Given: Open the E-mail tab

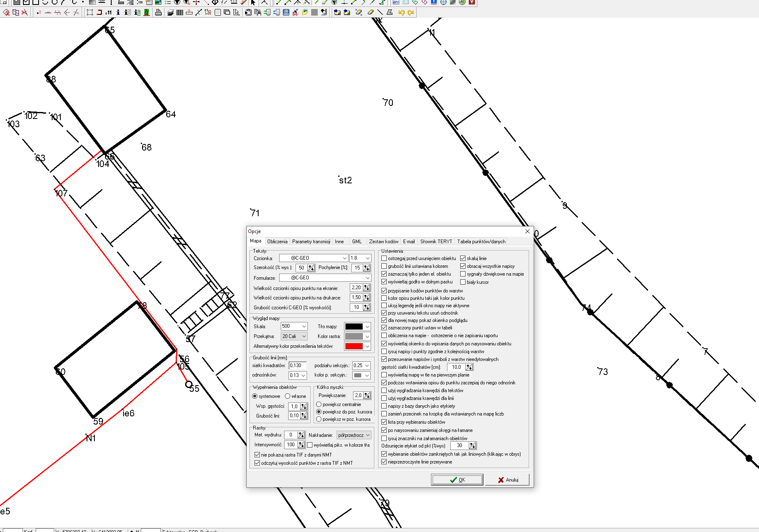Looking at the screenshot, I should pos(409,242).
